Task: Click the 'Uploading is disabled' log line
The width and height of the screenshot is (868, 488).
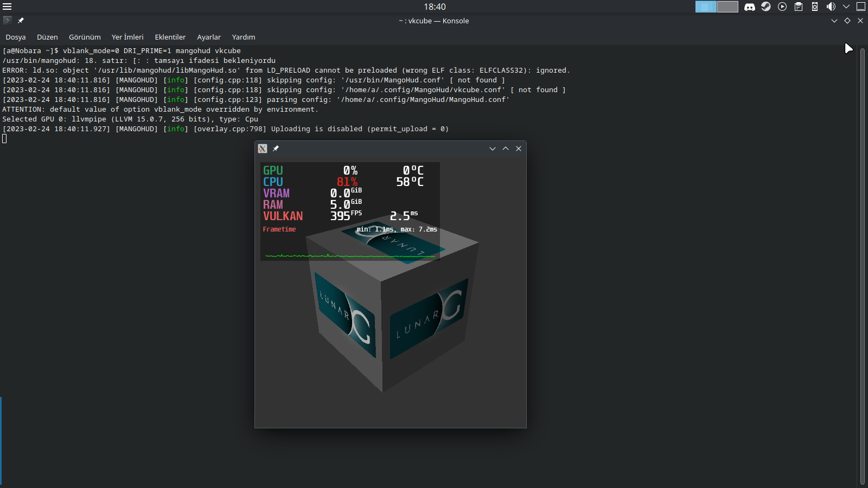Action: (x=226, y=129)
